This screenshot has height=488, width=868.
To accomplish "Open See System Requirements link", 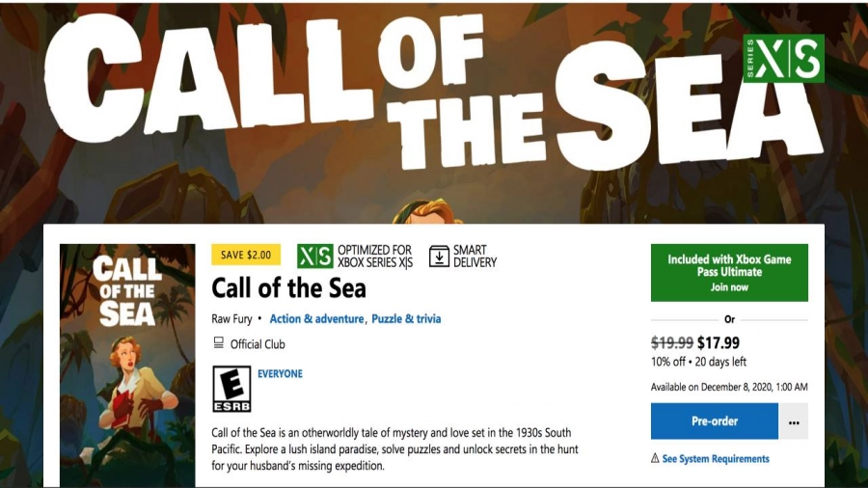I will click(x=716, y=459).
